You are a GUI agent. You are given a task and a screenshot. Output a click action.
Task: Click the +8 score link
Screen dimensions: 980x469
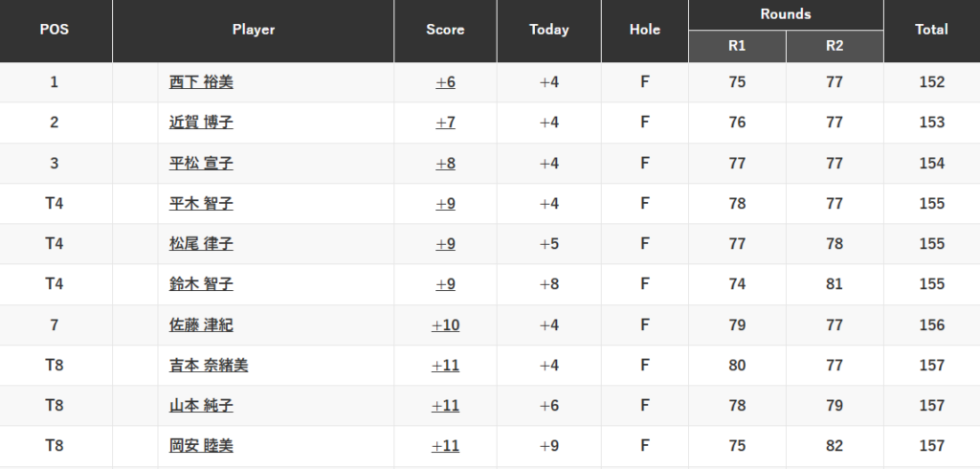point(445,164)
